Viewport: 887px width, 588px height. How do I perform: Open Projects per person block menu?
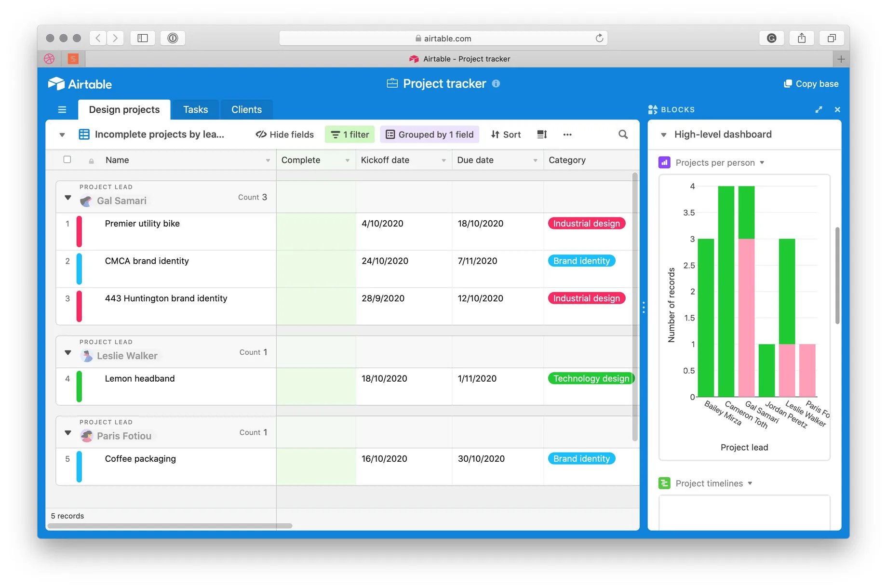coord(762,162)
